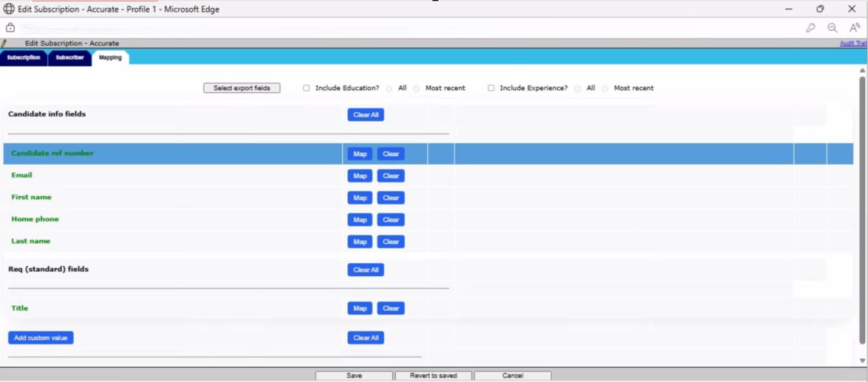Enable the Include Education checkbox

(307, 88)
